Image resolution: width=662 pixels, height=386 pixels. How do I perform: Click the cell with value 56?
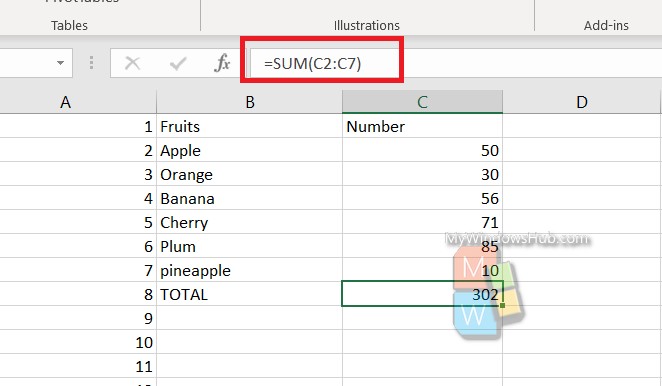coord(422,198)
